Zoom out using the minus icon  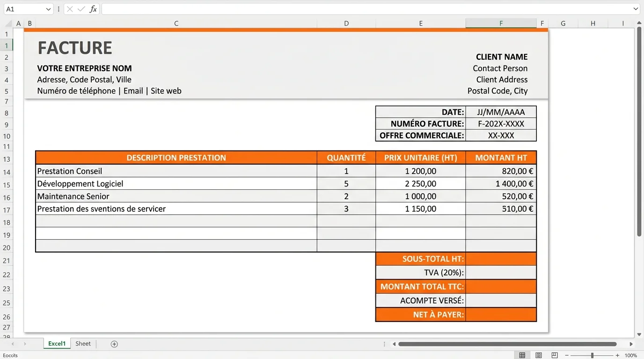click(x=568, y=355)
